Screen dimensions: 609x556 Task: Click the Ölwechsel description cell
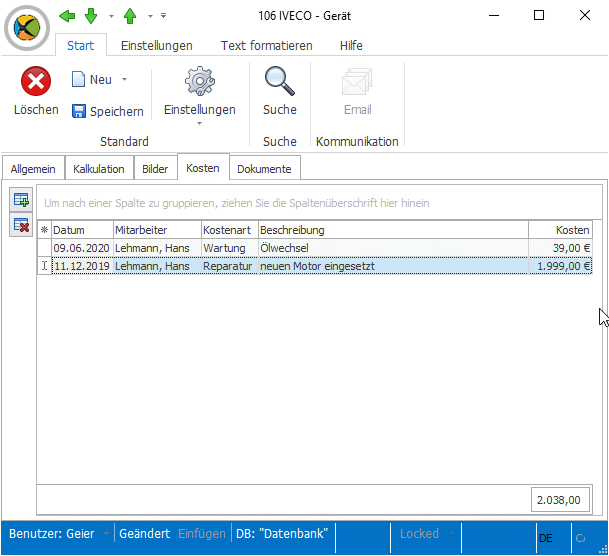tap(393, 248)
